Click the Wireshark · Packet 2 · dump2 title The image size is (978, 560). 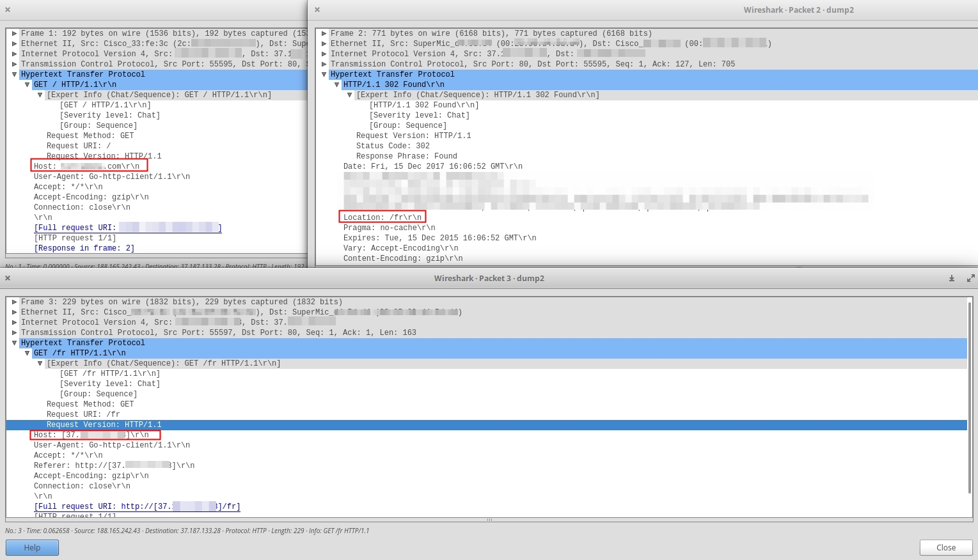pos(799,10)
